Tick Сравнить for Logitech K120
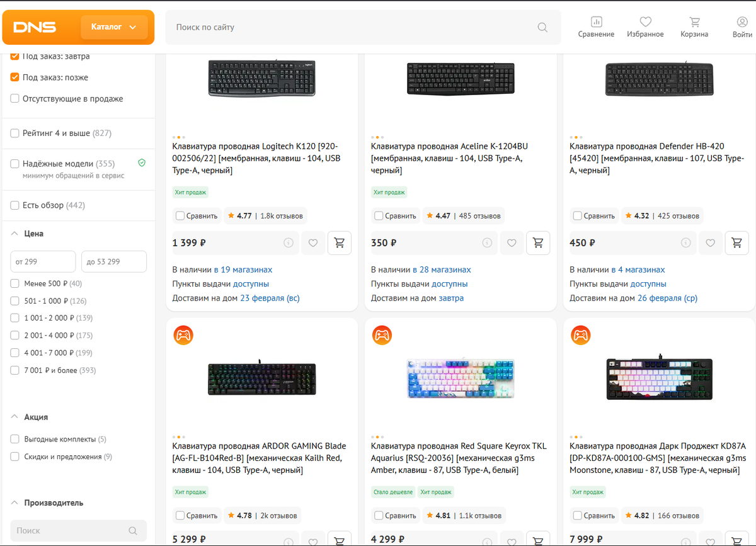 [180, 215]
